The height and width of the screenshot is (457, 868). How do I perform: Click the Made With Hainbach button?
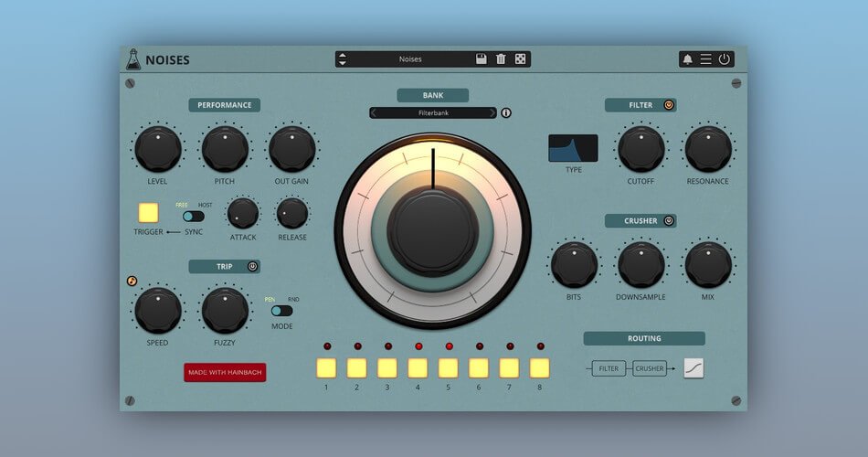click(x=225, y=372)
